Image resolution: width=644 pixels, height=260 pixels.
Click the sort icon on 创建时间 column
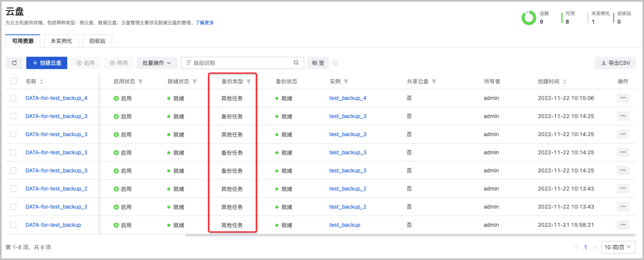[x=564, y=82]
